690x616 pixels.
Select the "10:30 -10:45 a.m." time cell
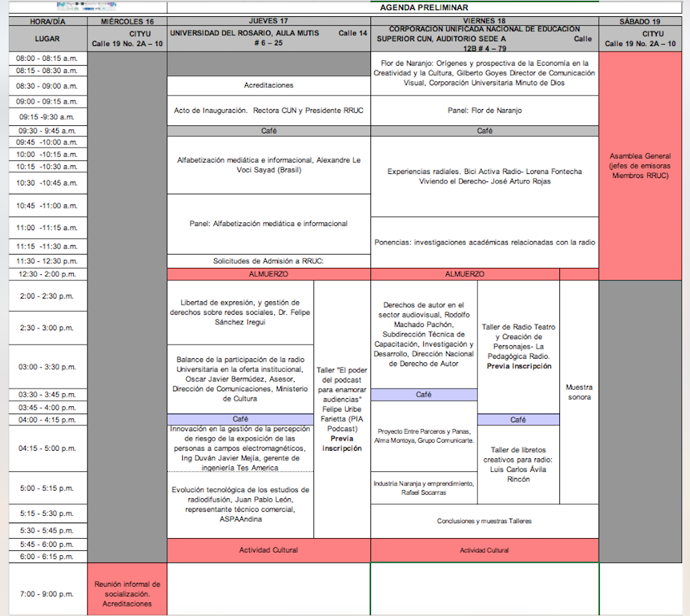tap(47, 183)
